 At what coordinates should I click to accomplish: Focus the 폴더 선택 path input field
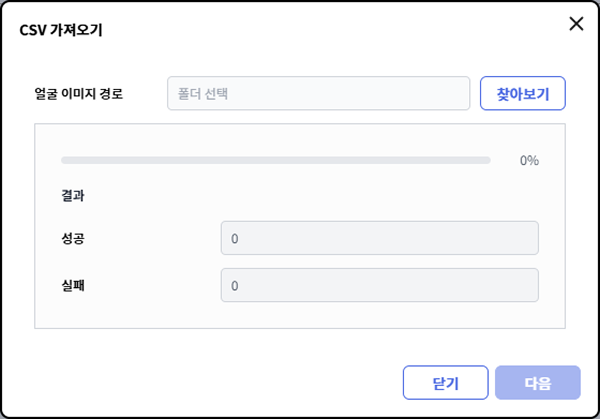318,94
